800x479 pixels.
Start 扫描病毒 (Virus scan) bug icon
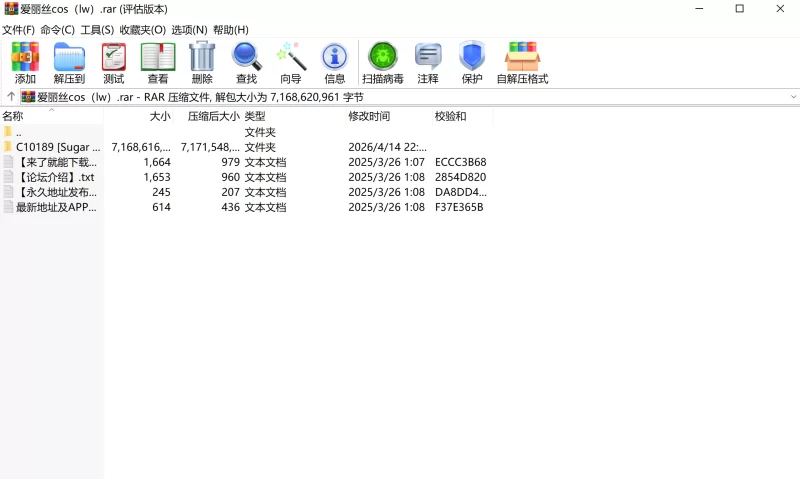[x=383, y=56]
